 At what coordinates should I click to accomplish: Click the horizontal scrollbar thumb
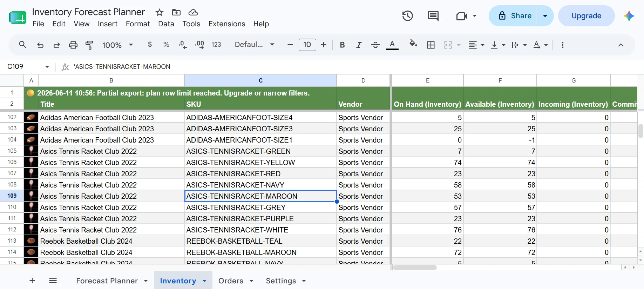415,268
